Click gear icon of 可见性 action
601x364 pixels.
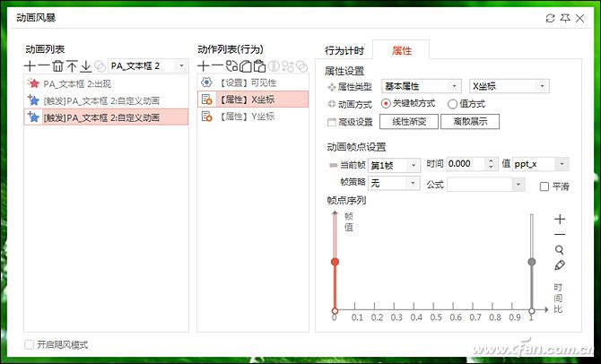(206, 82)
